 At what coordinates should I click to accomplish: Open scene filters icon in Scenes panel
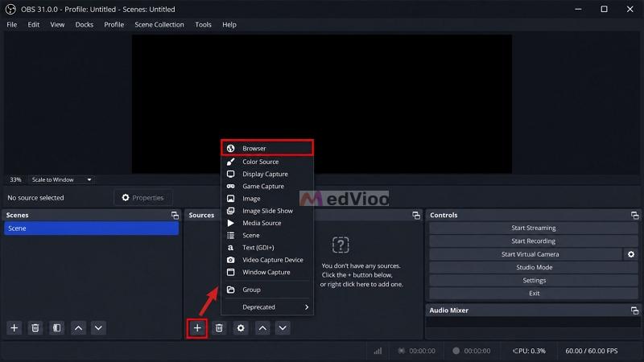pos(56,327)
